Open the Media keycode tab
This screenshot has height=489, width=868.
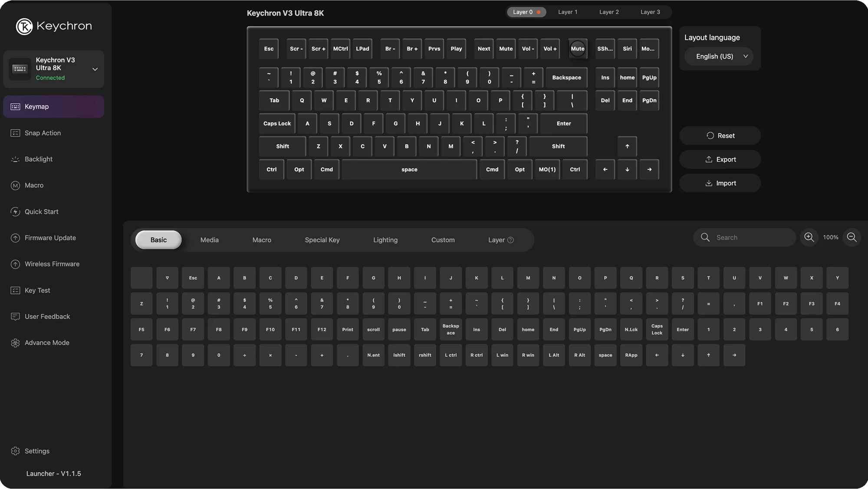click(209, 240)
